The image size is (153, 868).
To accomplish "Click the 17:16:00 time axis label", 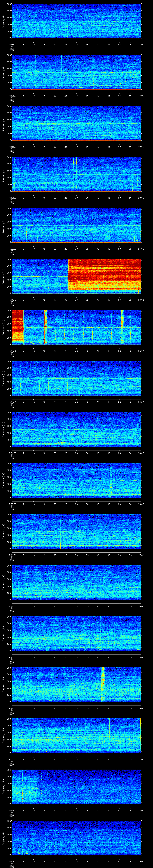I will [12, 44].
